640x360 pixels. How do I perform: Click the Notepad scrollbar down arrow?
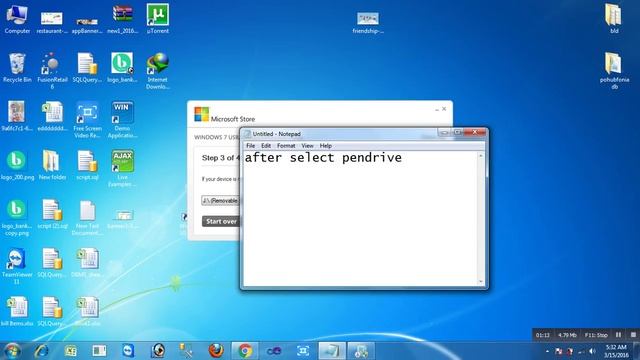pos(481,282)
